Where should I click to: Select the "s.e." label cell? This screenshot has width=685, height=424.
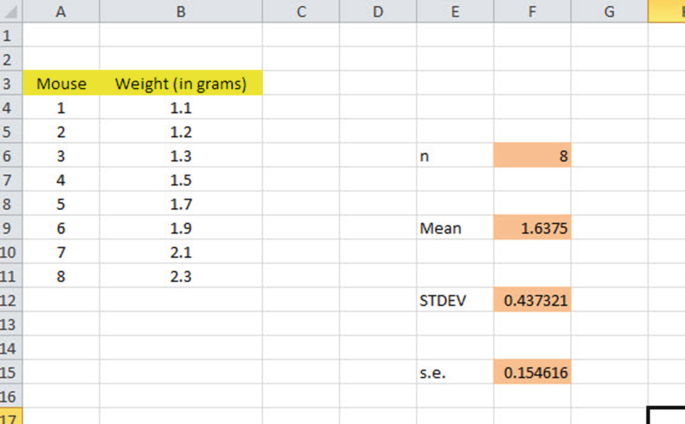pos(454,373)
